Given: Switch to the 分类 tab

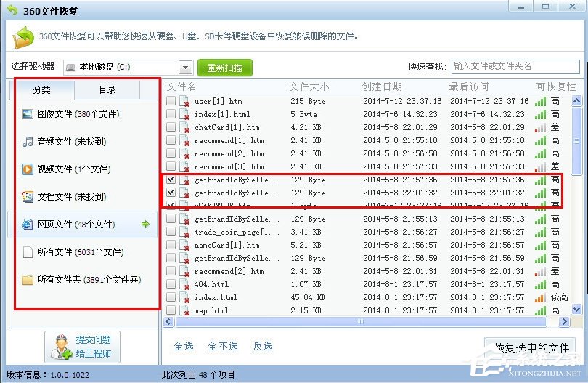Looking at the screenshot, I should click(x=42, y=90).
